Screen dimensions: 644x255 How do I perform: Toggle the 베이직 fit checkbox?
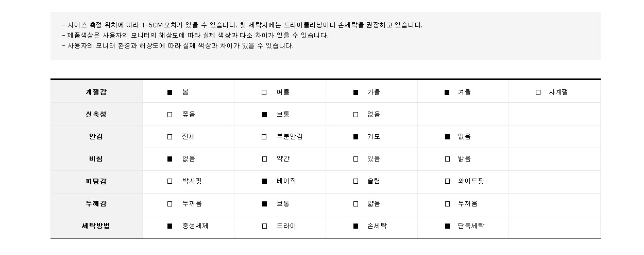click(264, 181)
